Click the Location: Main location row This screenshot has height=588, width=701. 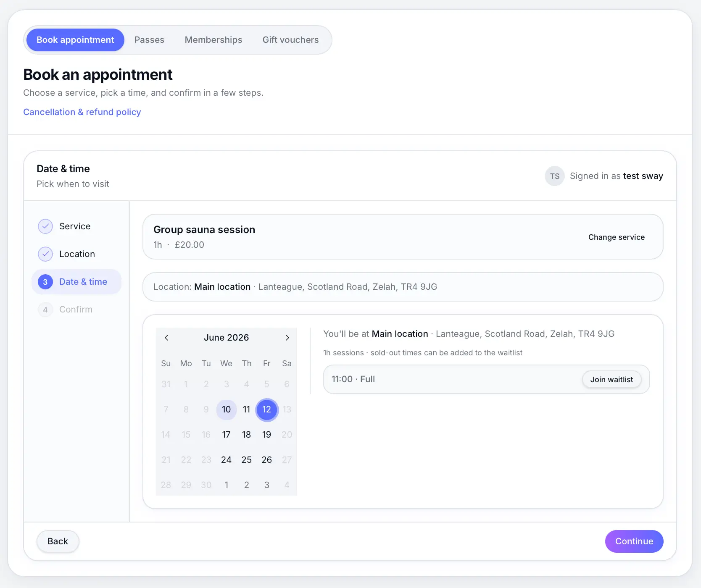(x=403, y=287)
